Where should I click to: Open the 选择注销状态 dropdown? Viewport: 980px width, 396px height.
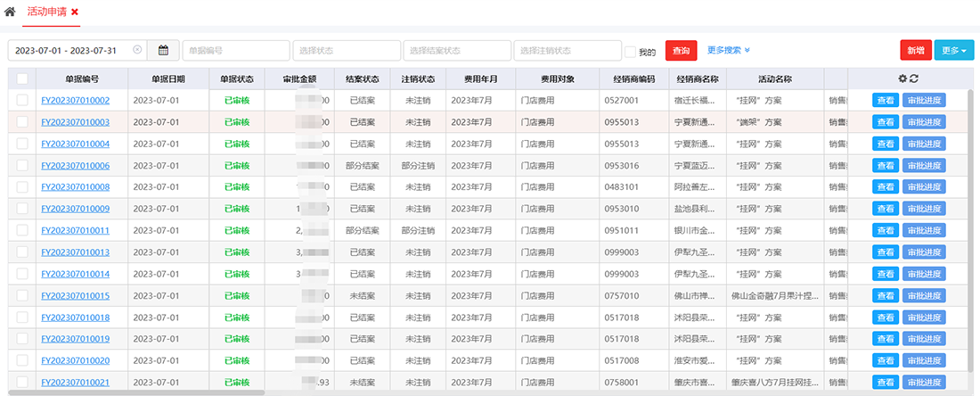tap(567, 51)
